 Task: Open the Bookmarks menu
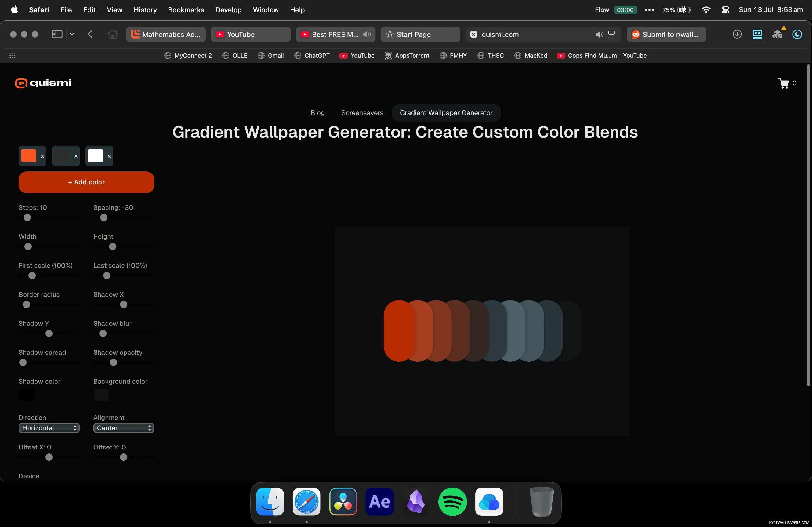click(186, 10)
